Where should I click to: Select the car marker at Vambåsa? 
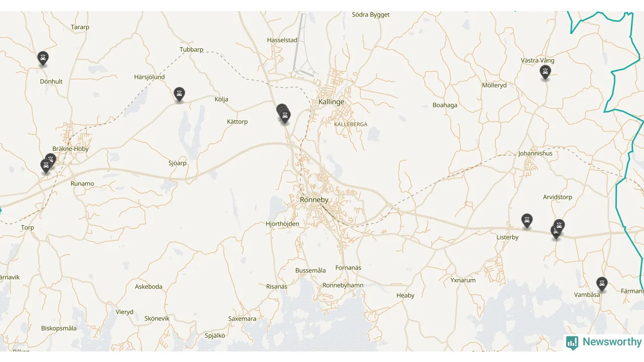(x=602, y=284)
